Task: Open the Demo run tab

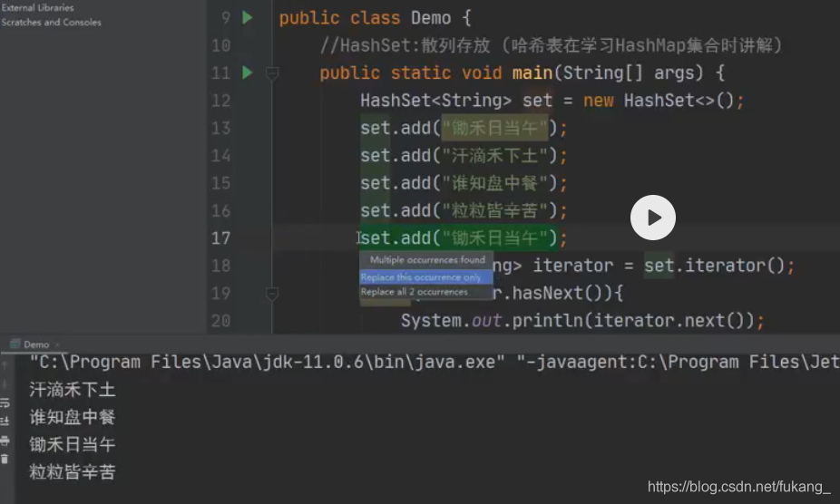Action: (x=36, y=344)
